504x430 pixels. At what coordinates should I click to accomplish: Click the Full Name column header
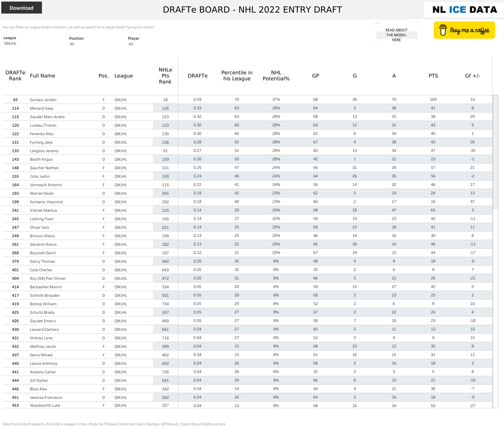coord(43,76)
